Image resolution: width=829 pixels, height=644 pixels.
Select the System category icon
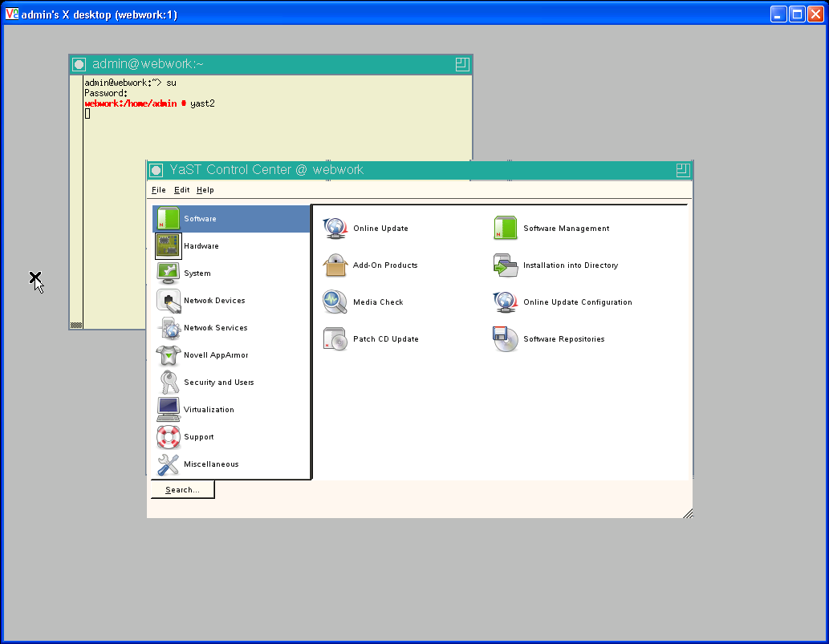(168, 273)
